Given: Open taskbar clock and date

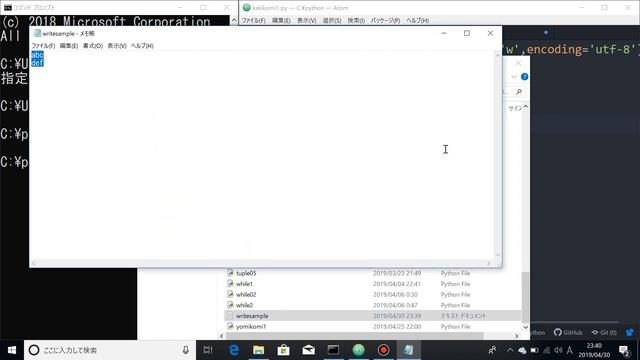Looking at the screenshot, I should tap(594, 350).
